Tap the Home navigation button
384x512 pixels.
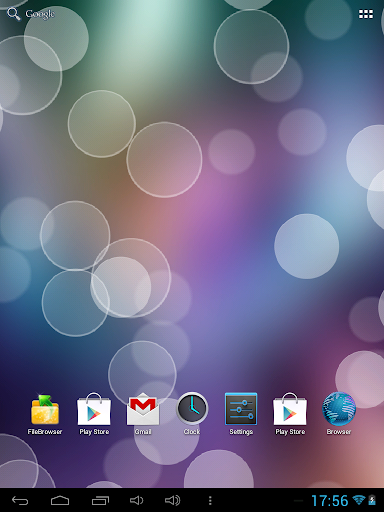(x=60, y=500)
